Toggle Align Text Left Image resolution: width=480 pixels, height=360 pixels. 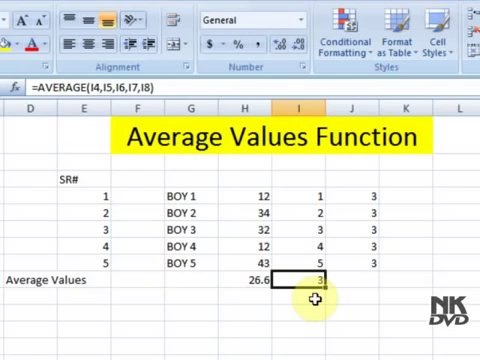[x=70, y=44]
